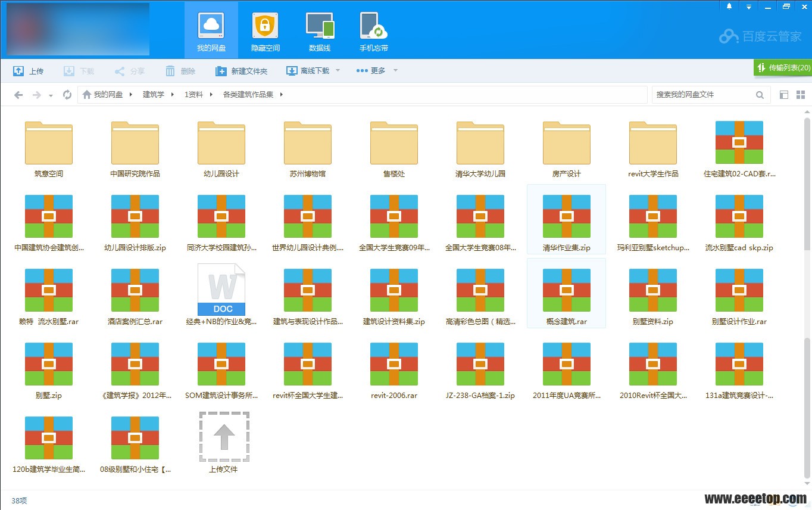
Task: Select the 酒店案例汇总.rar archive
Action: tap(135, 297)
